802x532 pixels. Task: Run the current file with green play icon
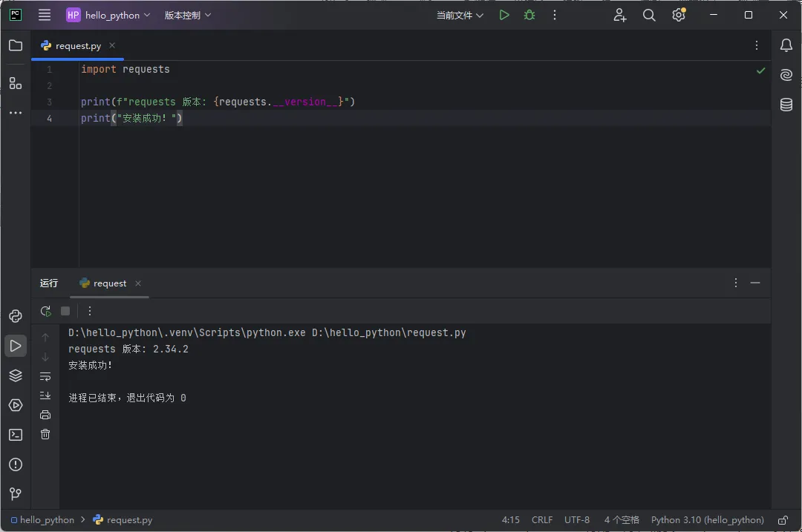pyautogui.click(x=504, y=16)
